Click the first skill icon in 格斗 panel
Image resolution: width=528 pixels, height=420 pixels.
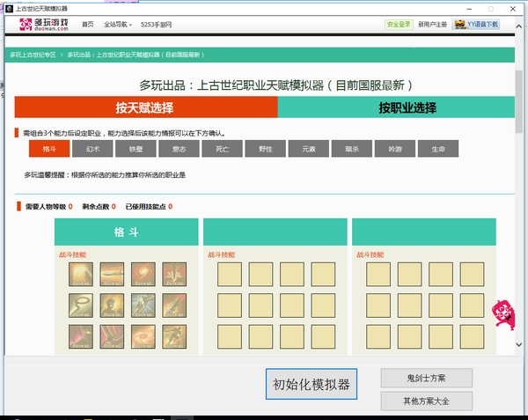82,275
